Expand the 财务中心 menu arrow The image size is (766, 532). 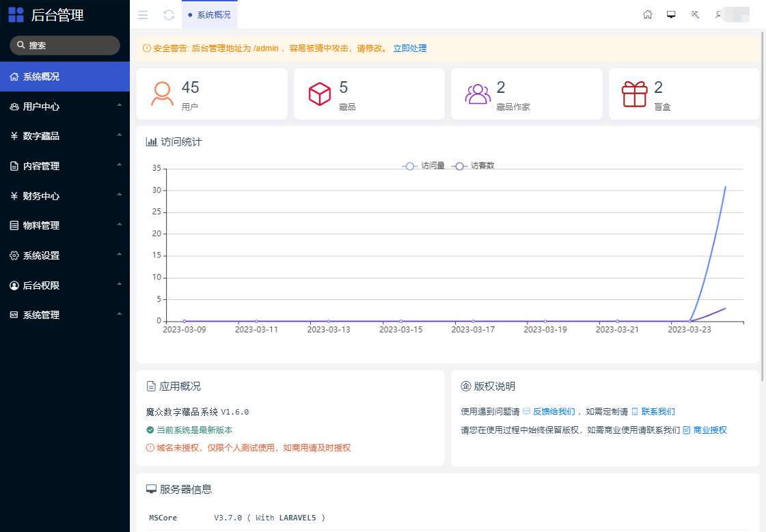coord(119,194)
